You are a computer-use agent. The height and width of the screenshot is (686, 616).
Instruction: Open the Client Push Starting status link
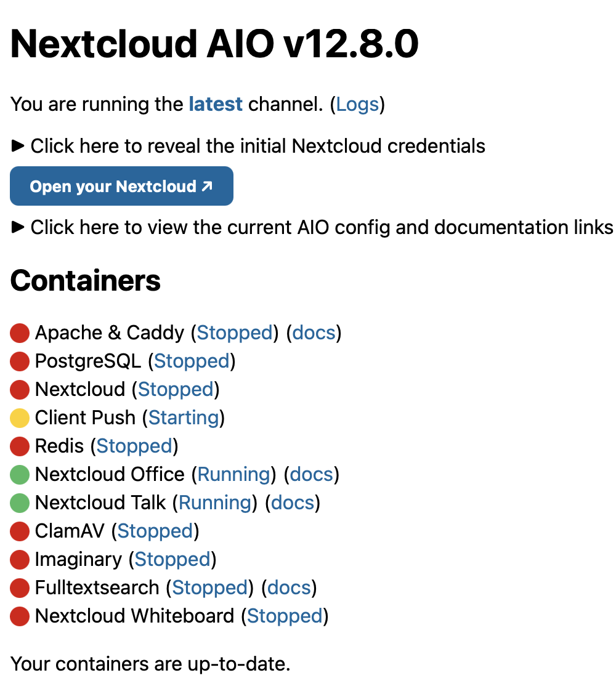(184, 418)
